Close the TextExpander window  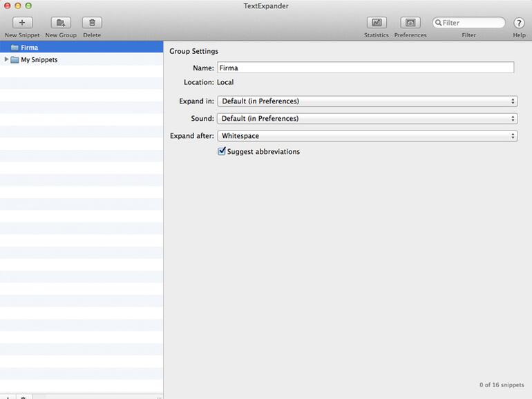[x=7, y=6]
